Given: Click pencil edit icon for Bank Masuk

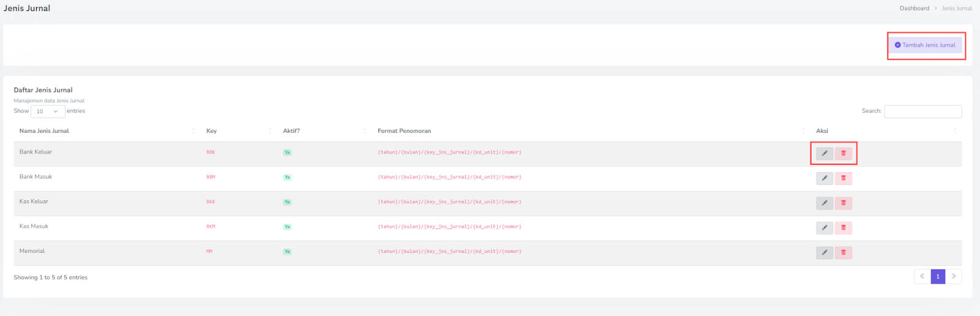Looking at the screenshot, I should [824, 178].
